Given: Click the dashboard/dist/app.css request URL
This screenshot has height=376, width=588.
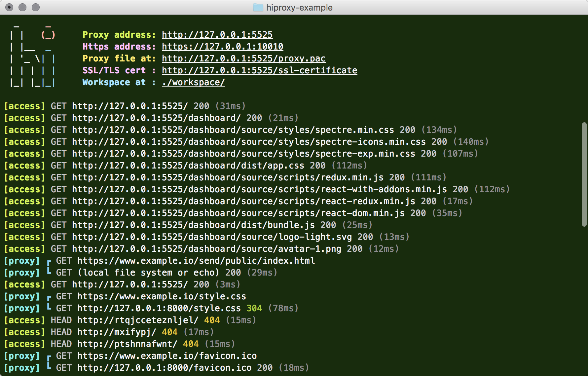Looking at the screenshot, I should pos(188,166).
